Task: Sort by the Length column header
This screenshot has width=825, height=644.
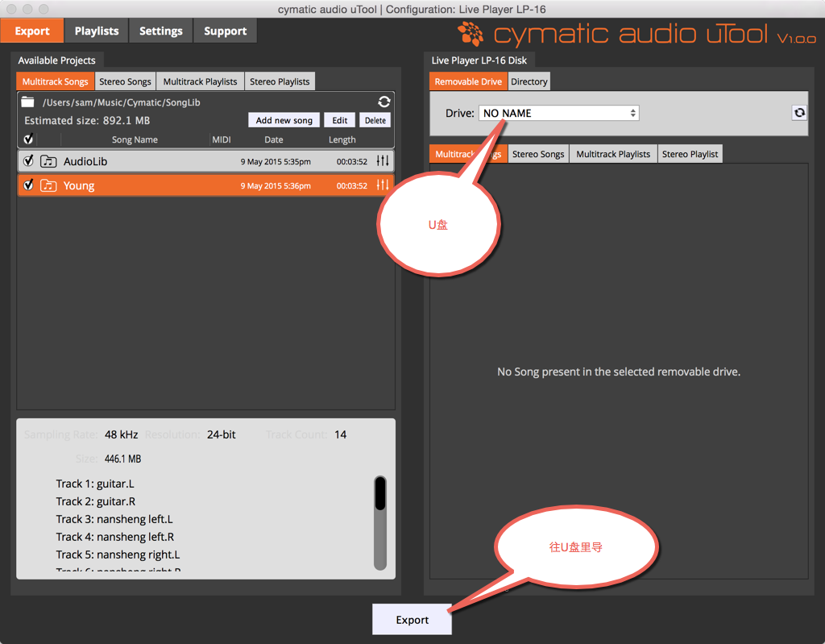Action: (x=342, y=139)
